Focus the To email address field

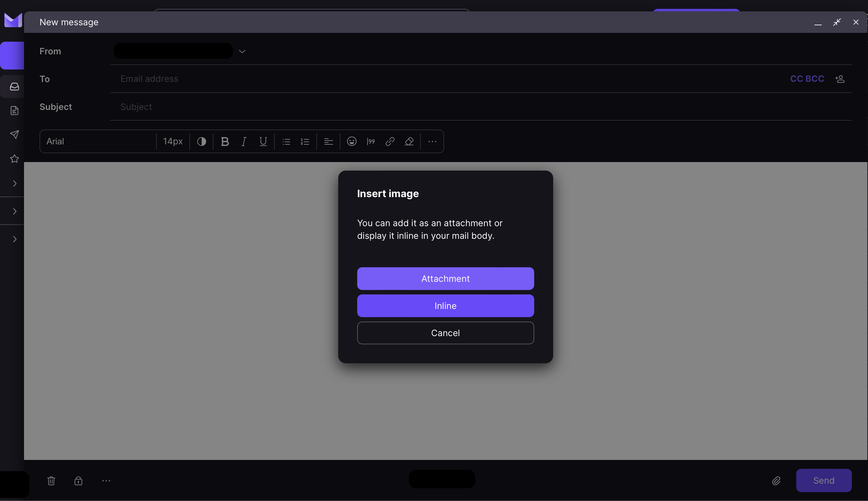pyautogui.click(x=448, y=79)
